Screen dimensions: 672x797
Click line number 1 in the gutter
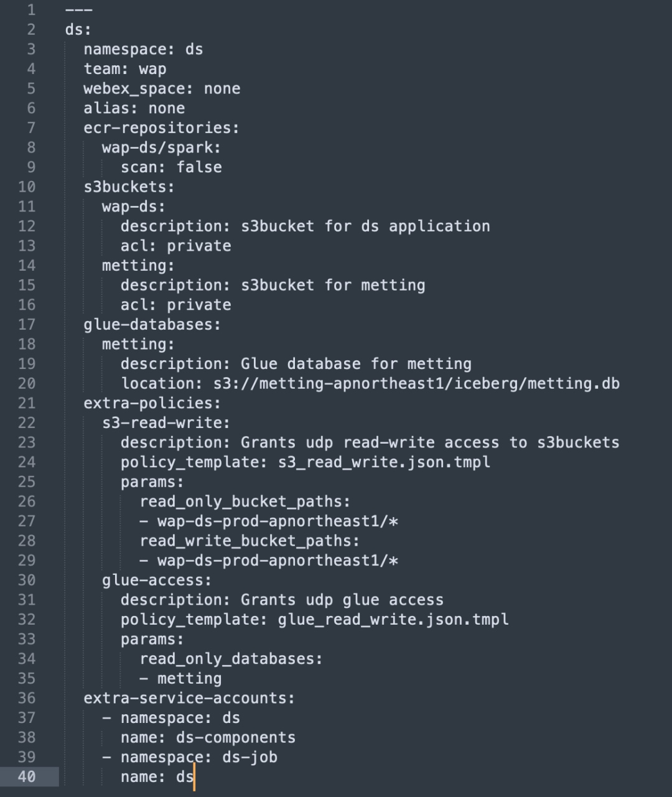pyautogui.click(x=32, y=10)
